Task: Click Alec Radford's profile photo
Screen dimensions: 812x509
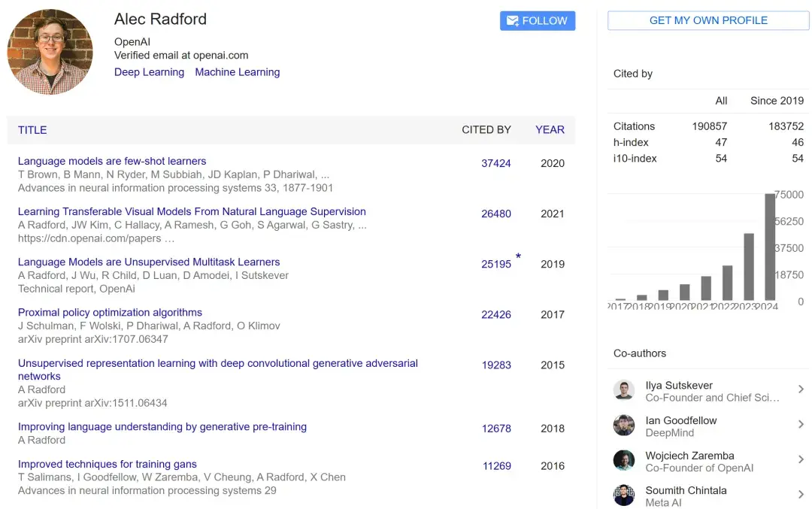Action: (50, 51)
